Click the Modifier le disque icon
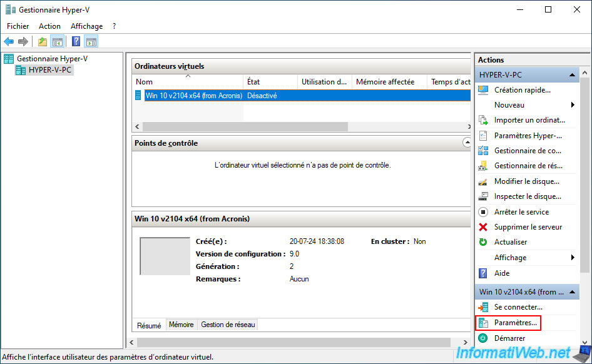Image resolution: width=592 pixels, height=364 pixels. (483, 181)
